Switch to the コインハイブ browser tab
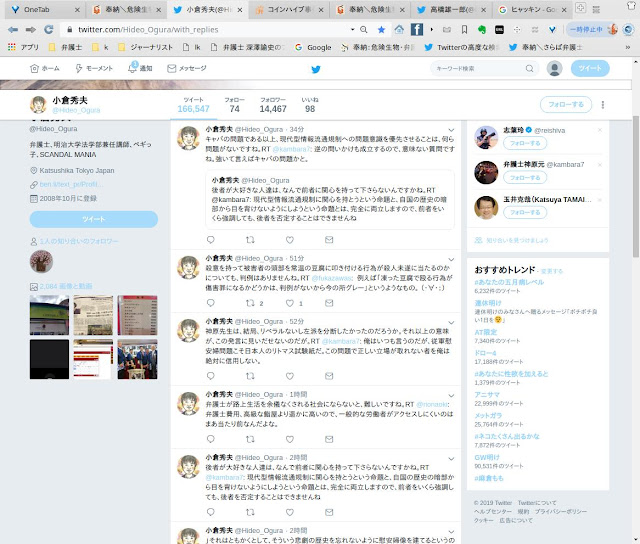The height and width of the screenshot is (544, 640). (289, 10)
